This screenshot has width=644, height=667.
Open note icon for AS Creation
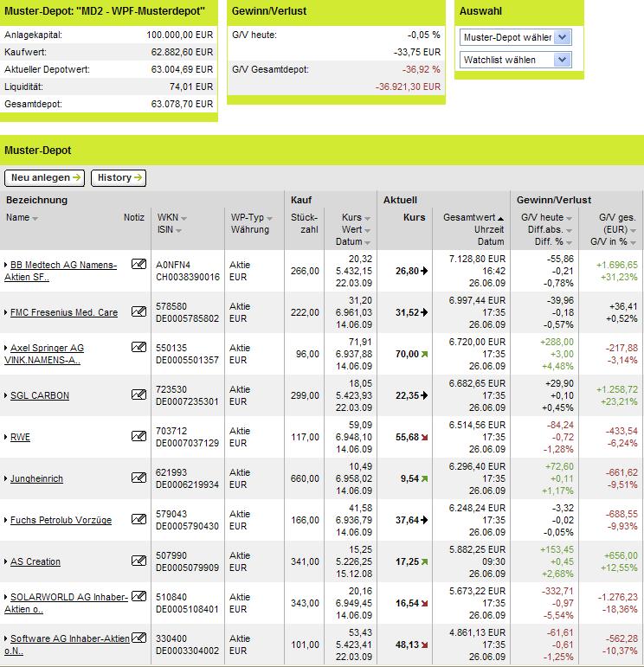(138, 561)
